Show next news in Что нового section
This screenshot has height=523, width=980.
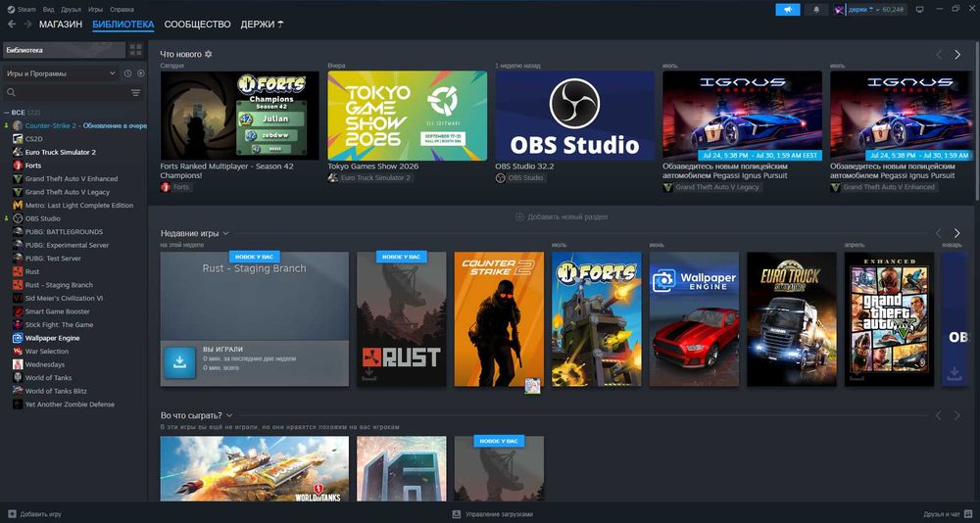pos(956,55)
